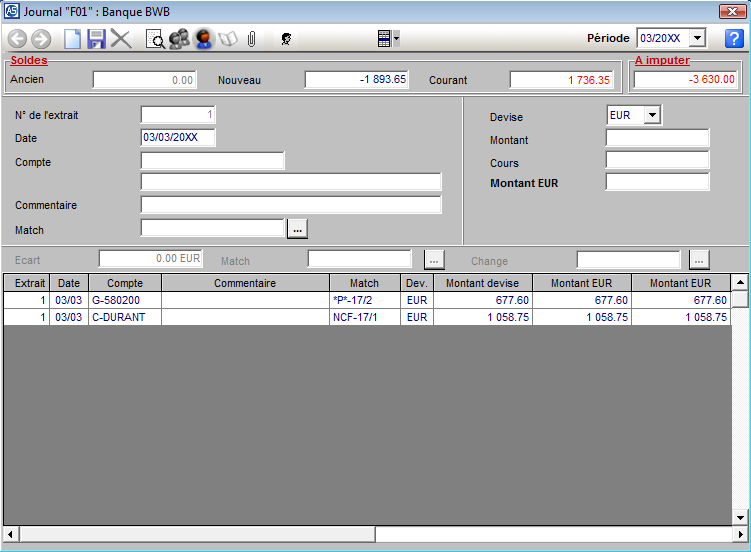Viewport: 751px width, 552px height.
Task: Open the Devise currency dropdown
Action: pos(652,115)
